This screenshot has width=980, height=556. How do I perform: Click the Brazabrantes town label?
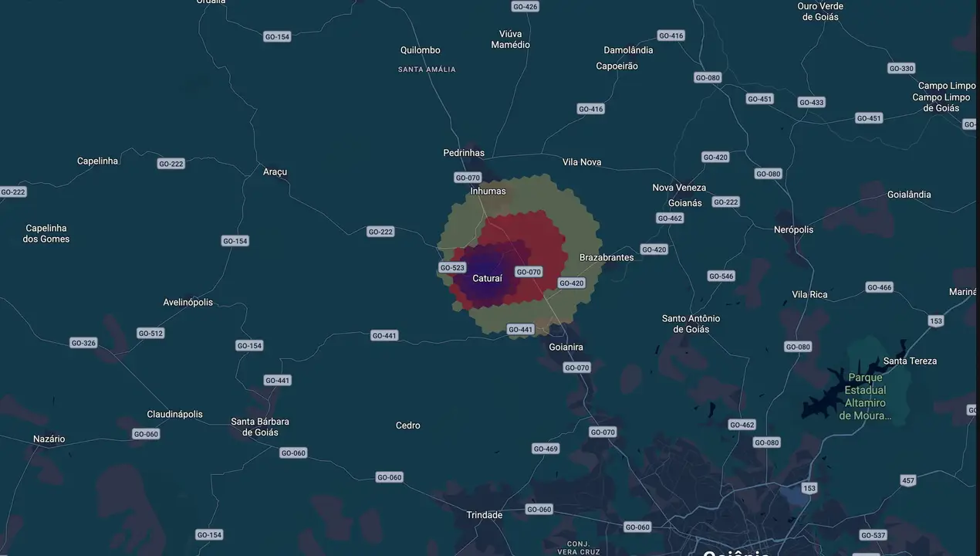(x=607, y=257)
